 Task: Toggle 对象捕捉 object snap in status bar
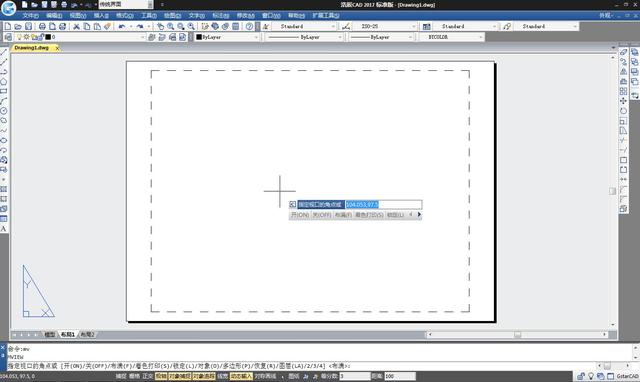coord(180,376)
